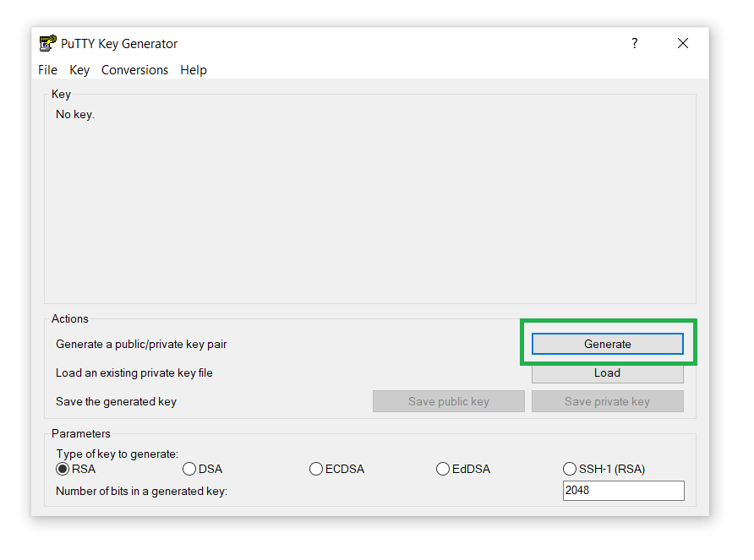Screen dimensions: 754x560
Task: Select the RSA key type
Action: pyautogui.click(x=76, y=469)
